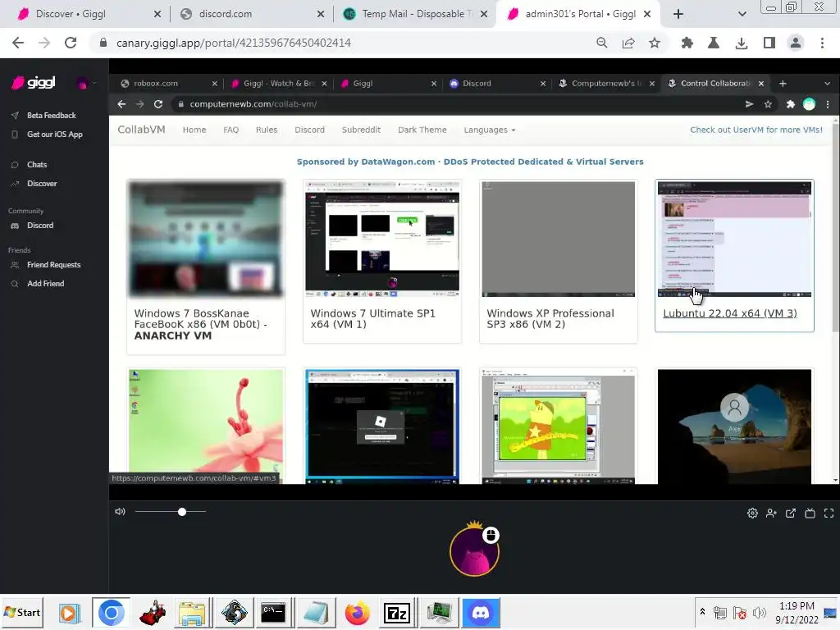Open the blurred Anarchy VM thumbnail

[206, 239]
